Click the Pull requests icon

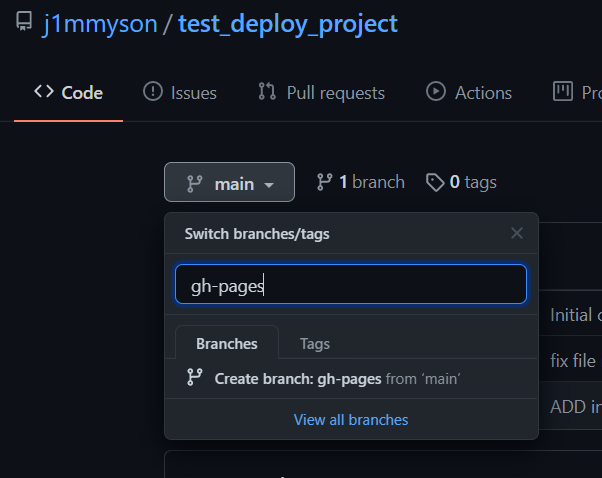pos(267,91)
